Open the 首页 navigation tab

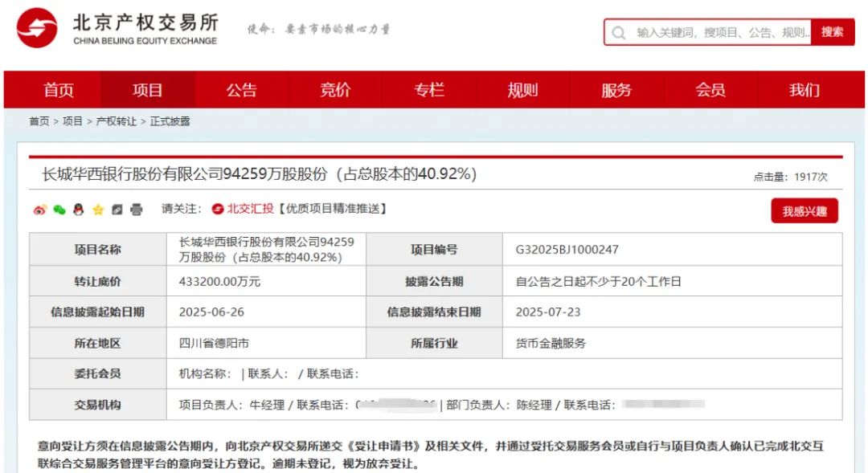click(x=59, y=90)
